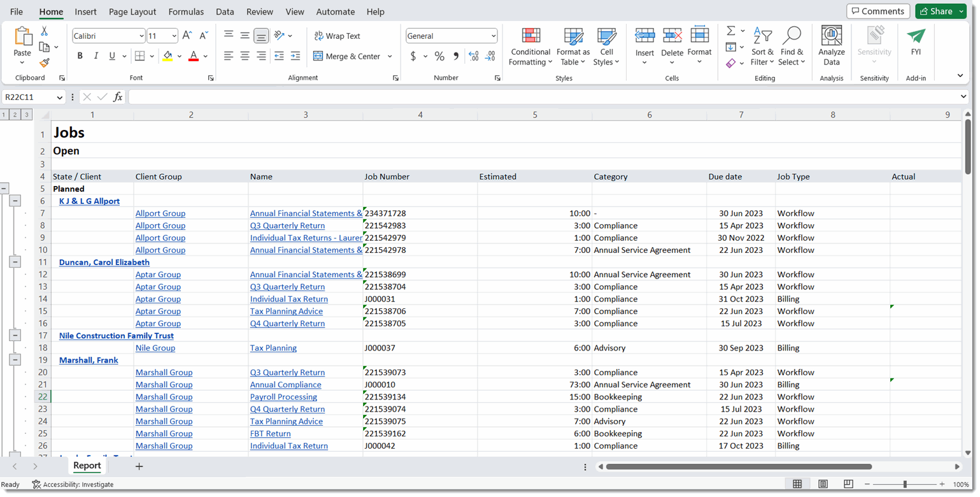Viewport: 980px width, 497px height.
Task: Apply Percent Style
Action: 439,56
